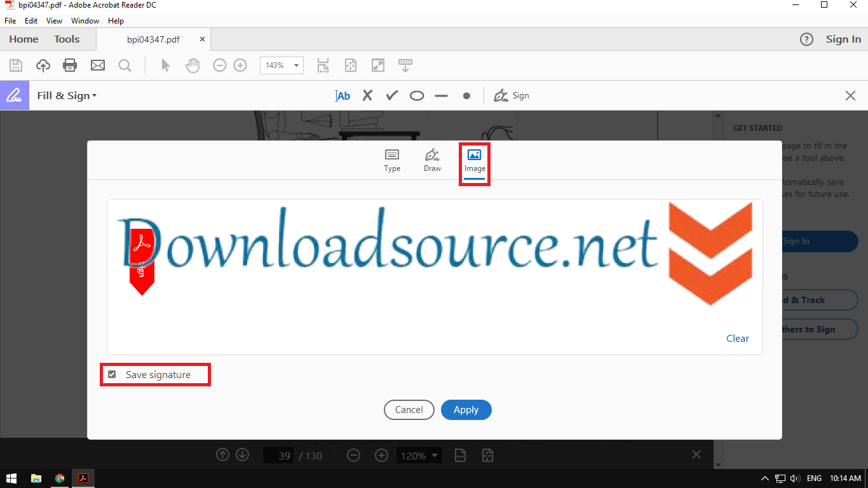Click Clear link in signature preview
This screenshot has height=488, width=868.
click(x=738, y=338)
